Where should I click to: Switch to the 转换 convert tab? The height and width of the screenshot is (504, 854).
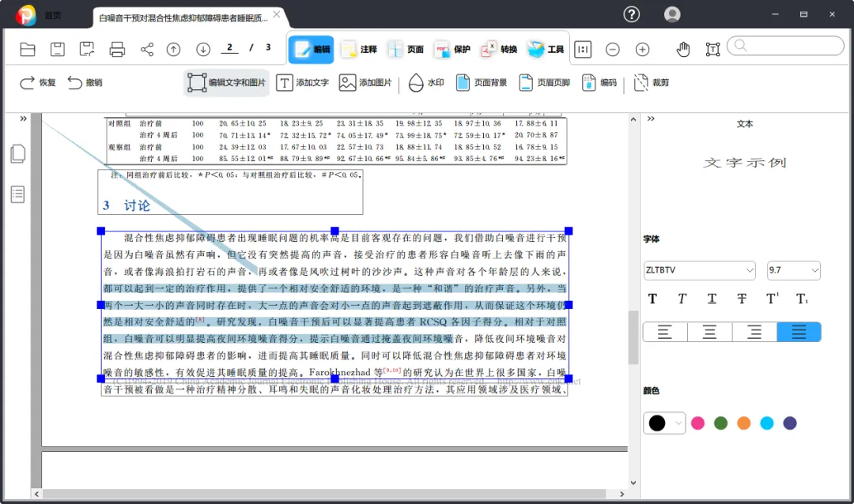click(499, 50)
